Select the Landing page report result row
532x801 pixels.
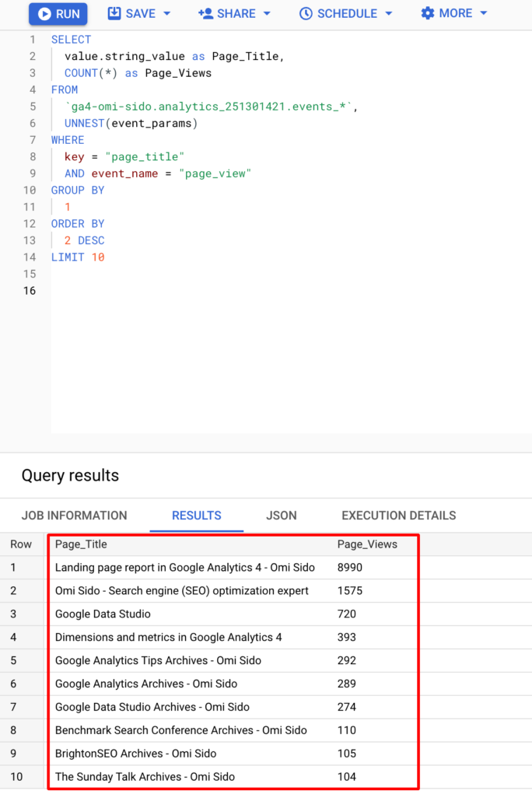[x=184, y=568]
